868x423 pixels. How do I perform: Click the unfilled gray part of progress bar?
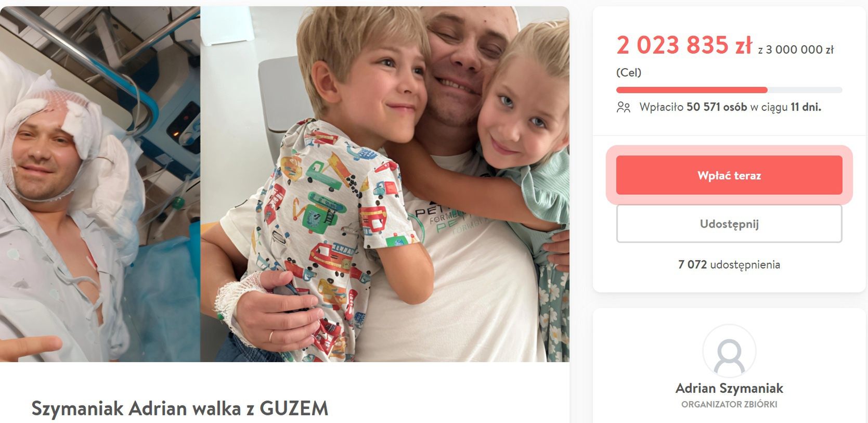[805, 90]
